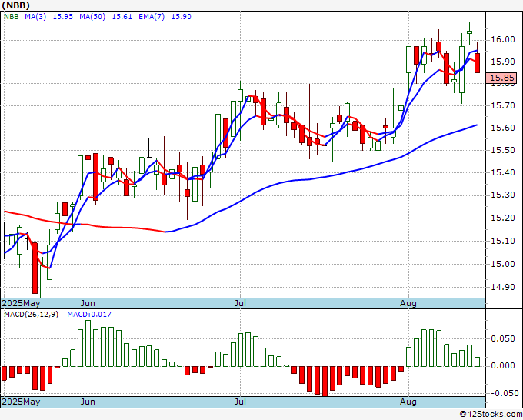
Task: Click the 15.40 price axis label
Action: 503,173
